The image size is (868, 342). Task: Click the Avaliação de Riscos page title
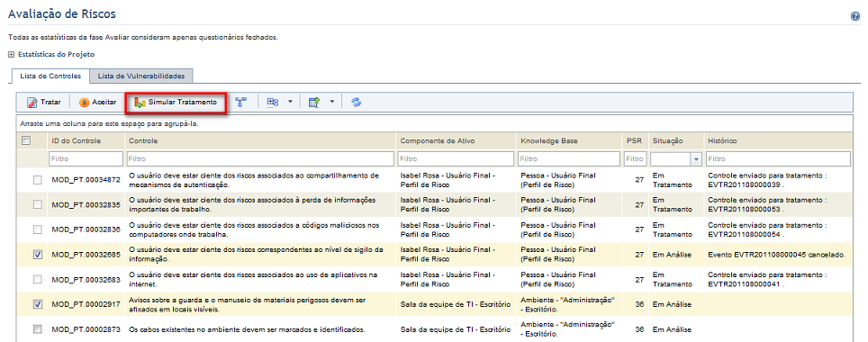click(x=62, y=13)
